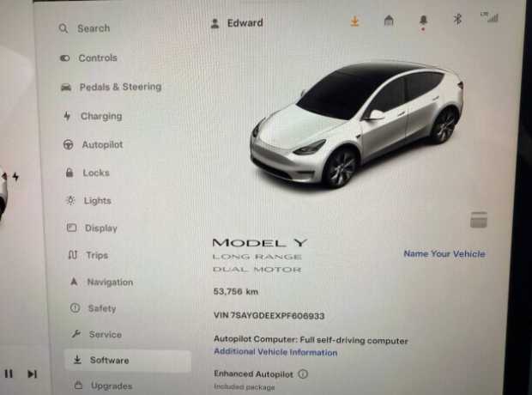Click the Name Your Vehicle link
The width and height of the screenshot is (532, 395).
pyautogui.click(x=444, y=253)
